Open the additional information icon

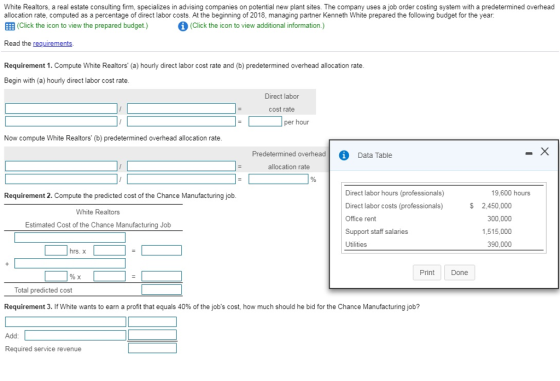[182, 26]
